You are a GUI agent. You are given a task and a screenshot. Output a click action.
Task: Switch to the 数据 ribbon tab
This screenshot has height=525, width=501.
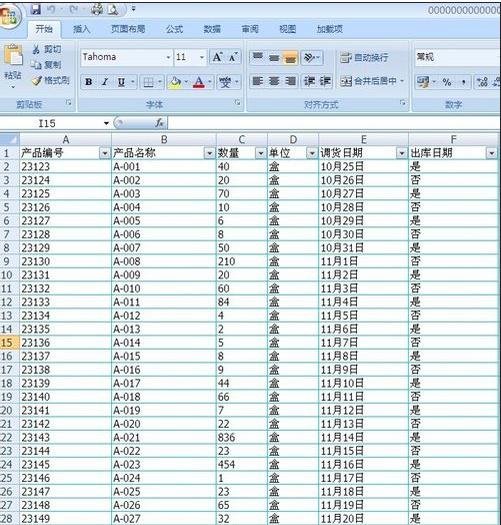(x=212, y=29)
